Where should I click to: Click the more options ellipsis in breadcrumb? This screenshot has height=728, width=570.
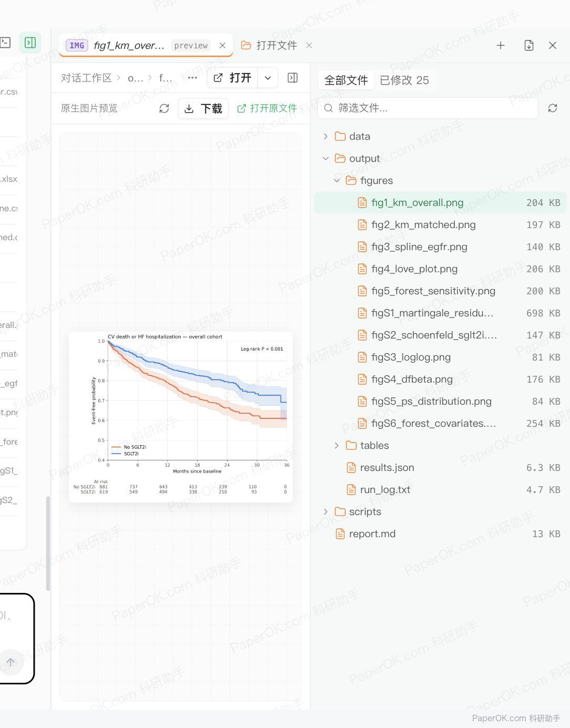192,78
